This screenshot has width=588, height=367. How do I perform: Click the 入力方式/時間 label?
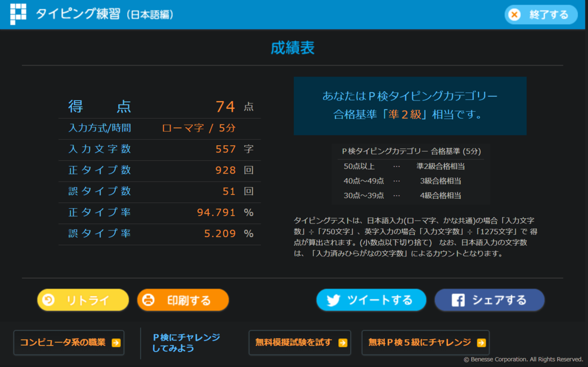click(99, 128)
